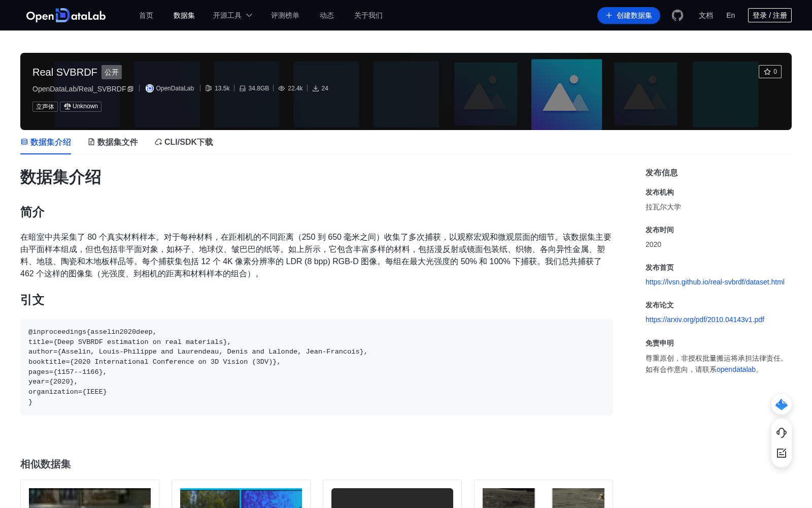This screenshot has width=812, height=508.
Task: Click the opendatalab contact link
Action: point(736,369)
